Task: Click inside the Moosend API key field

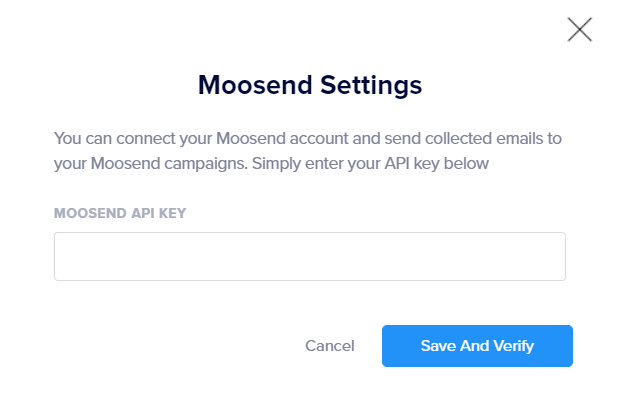Action: tap(310, 257)
